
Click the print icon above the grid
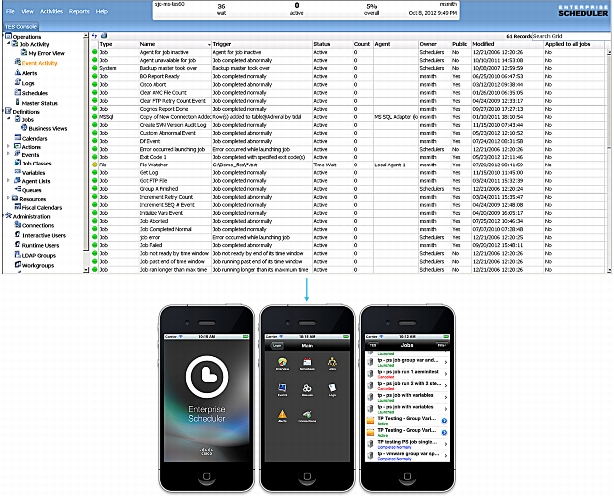click(x=104, y=36)
